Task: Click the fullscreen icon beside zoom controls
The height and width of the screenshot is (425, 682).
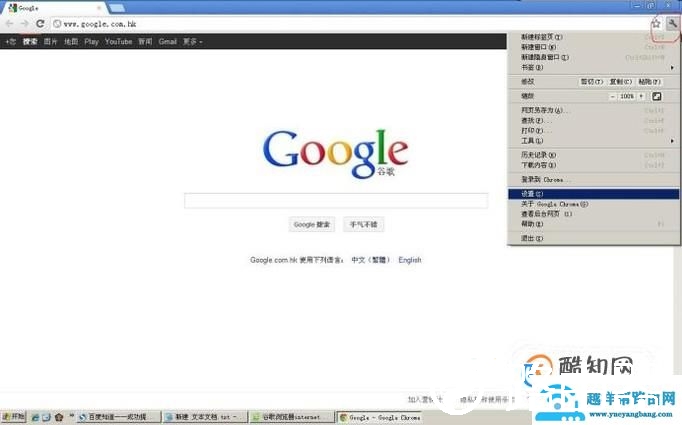Action: [657, 96]
